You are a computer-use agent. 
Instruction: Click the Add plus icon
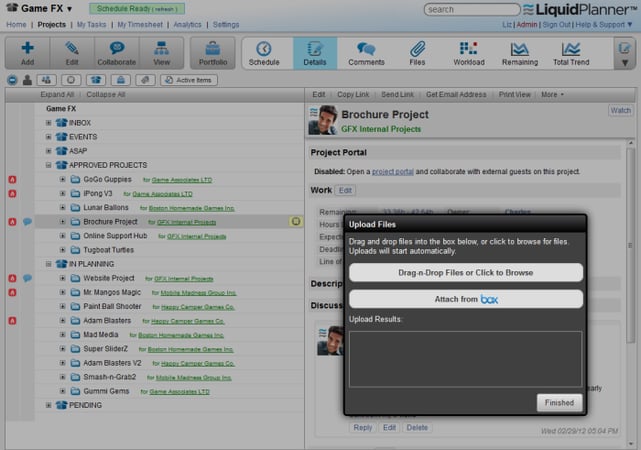(27, 49)
